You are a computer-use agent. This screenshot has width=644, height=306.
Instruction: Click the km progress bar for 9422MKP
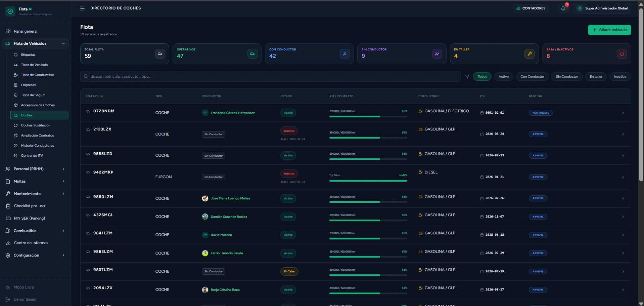[x=368, y=181]
